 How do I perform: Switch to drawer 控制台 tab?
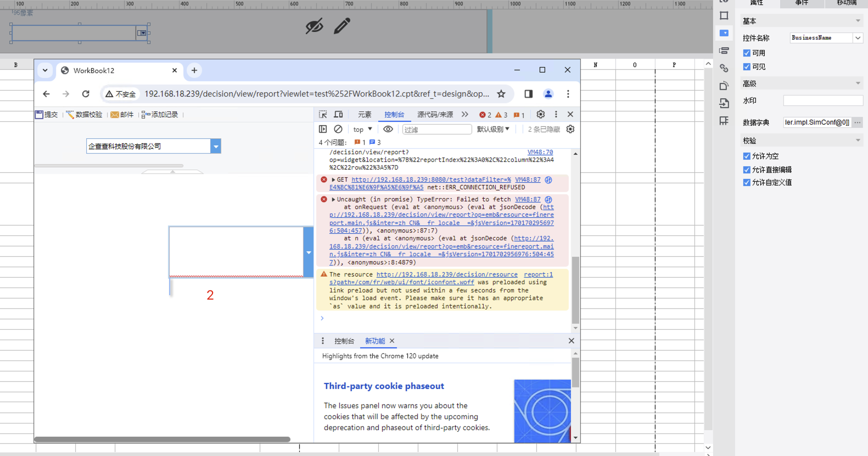pos(344,341)
